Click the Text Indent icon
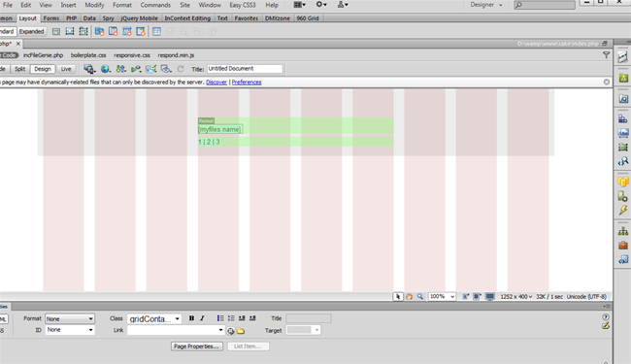The width and height of the screenshot is (631, 364). coord(252,318)
